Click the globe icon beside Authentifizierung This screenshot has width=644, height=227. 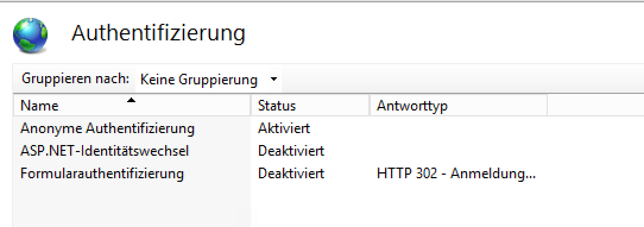(30, 35)
